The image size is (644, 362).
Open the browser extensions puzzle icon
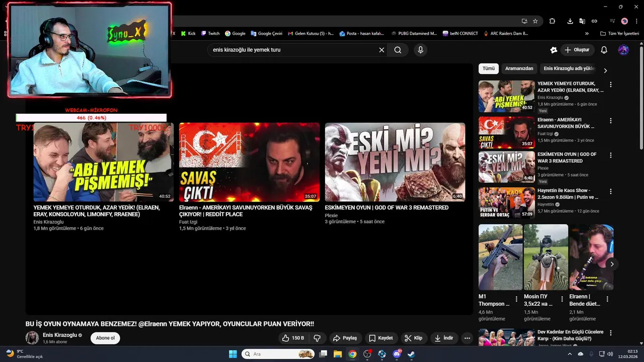click(552, 21)
